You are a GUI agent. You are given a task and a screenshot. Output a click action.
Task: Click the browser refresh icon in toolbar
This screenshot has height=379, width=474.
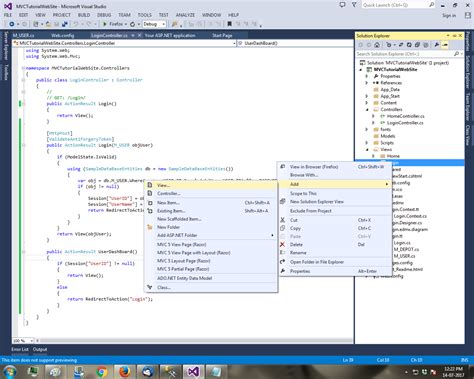click(132, 24)
